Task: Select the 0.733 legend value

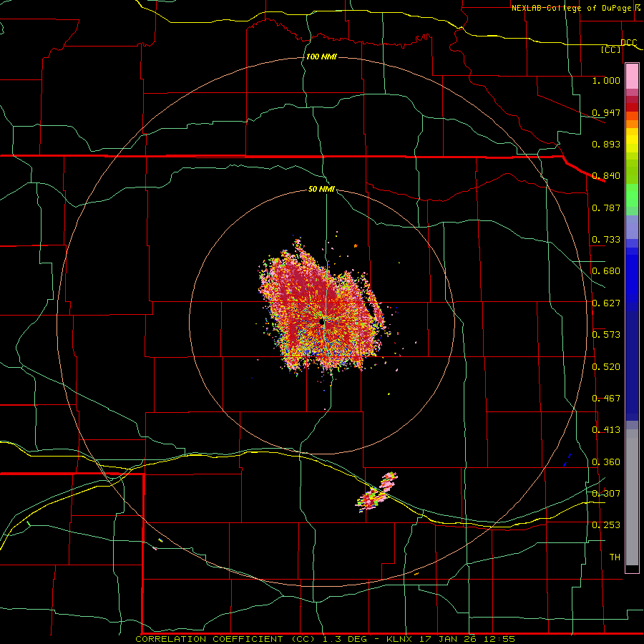Action: point(606,240)
